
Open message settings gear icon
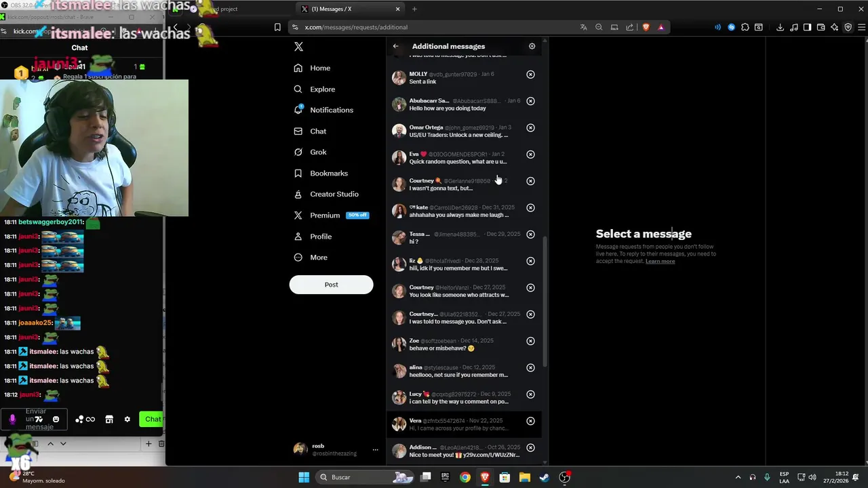[532, 46]
